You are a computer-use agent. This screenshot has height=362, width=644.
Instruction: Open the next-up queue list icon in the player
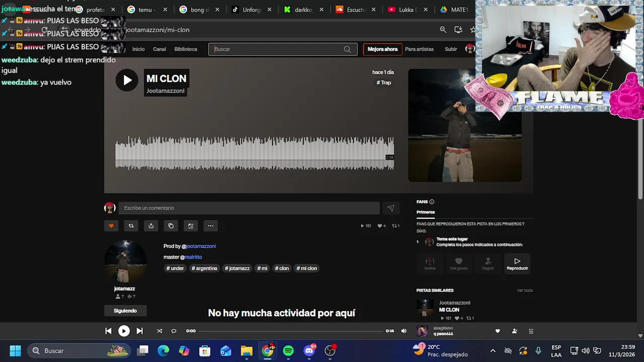click(x=531, y=331)
